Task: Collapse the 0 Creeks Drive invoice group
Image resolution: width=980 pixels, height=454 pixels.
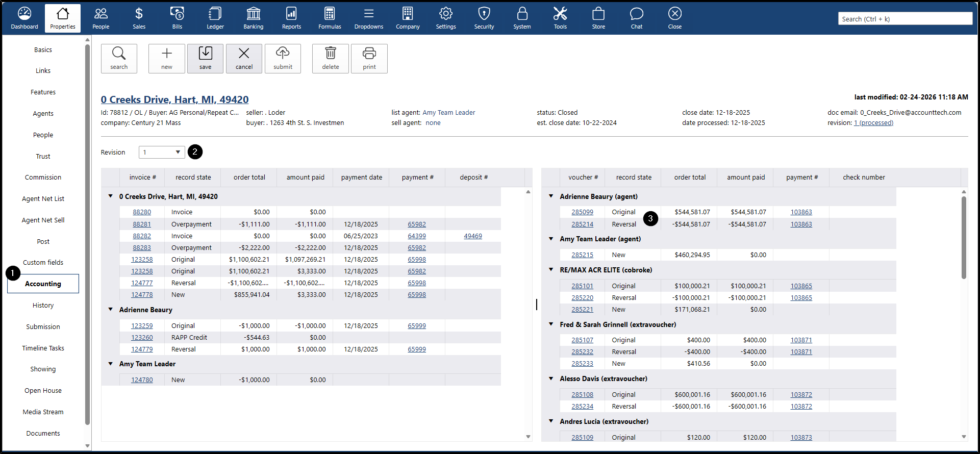Action: click(111, 196)
